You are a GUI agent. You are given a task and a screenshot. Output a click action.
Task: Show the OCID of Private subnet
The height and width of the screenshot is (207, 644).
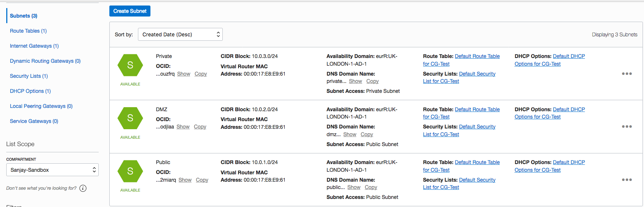(x=183, y=74)
